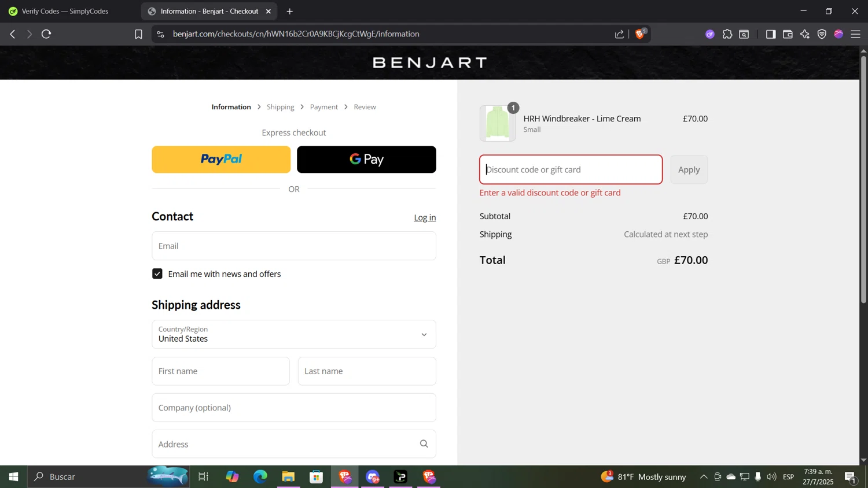Open the Copilot taskbar icon
The image size is (868, 488).
(232, 477)
